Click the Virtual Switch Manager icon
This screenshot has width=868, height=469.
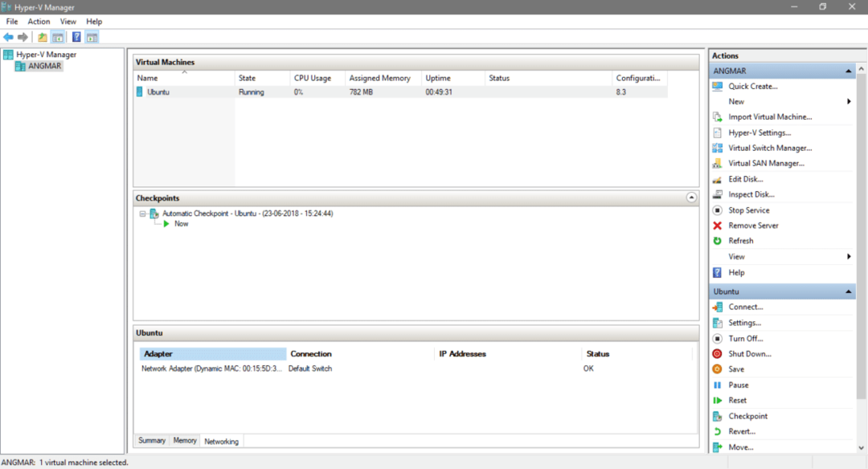717,149
